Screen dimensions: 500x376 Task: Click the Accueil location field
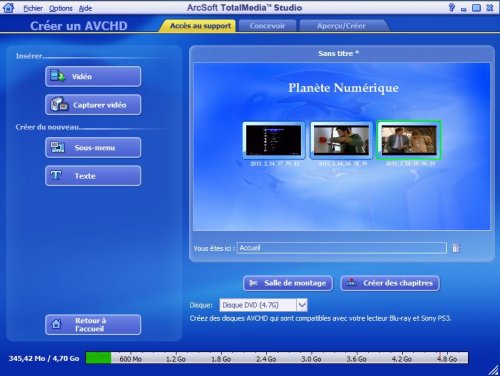click(342, 248)
